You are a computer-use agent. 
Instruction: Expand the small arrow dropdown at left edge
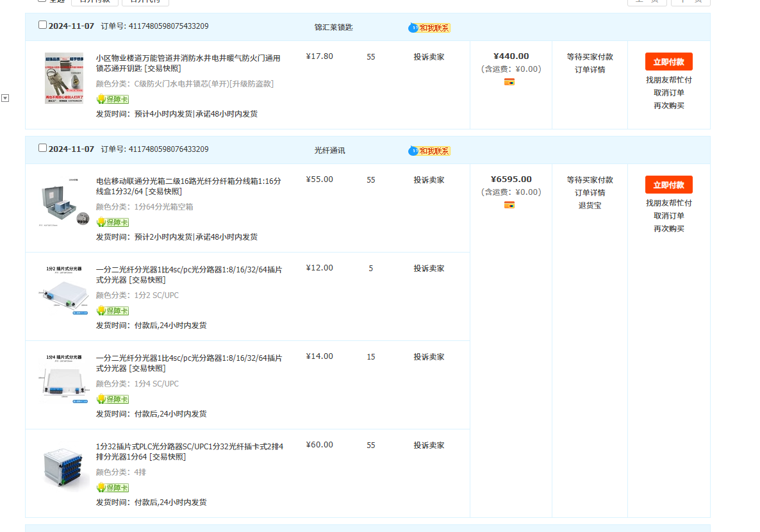click(x=5, y=98)
